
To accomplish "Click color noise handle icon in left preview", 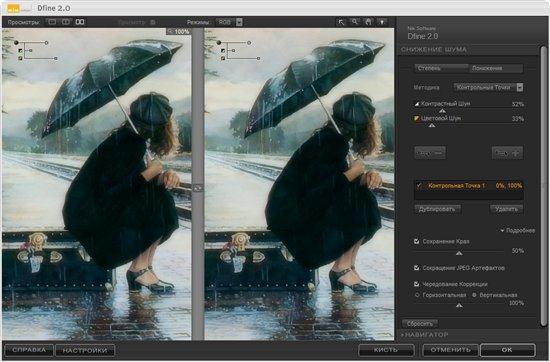I will [20, 58].
